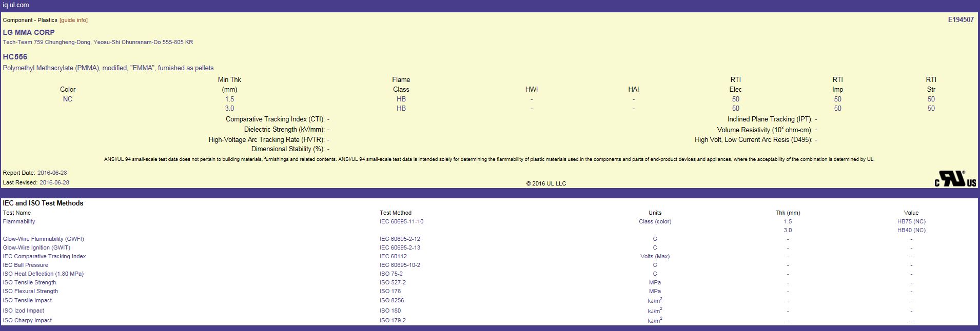
Task: Click the company address line Tech-Team 759 Chungheng-Dong
Action: (98, 42)
